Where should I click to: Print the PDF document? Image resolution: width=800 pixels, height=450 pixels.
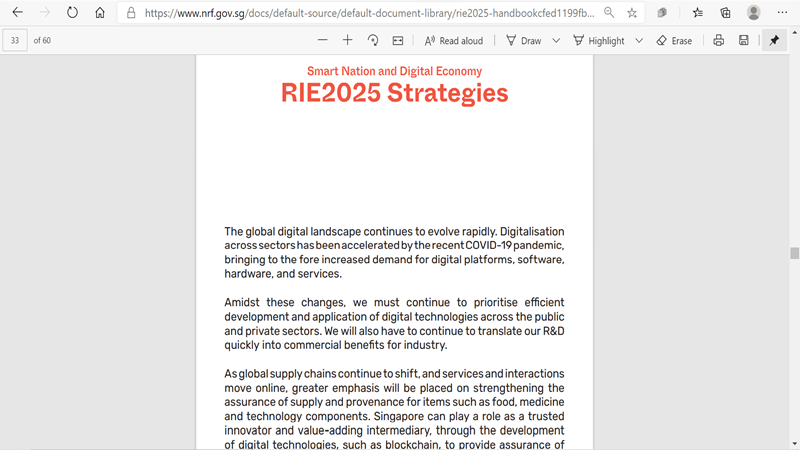click(x=718, y=40)
